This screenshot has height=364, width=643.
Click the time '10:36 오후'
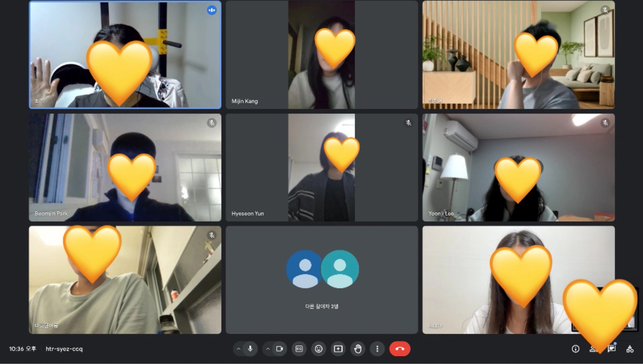click(x=23, y=349)
